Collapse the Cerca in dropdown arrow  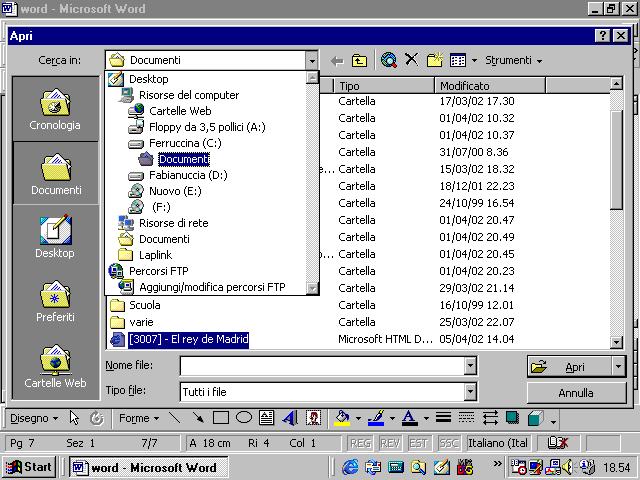(311, 61)
